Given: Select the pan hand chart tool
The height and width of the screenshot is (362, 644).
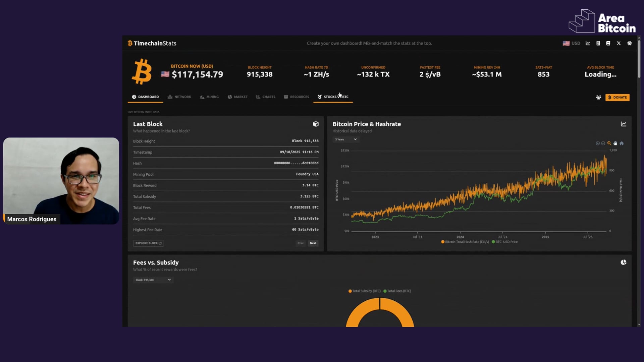Looking at the screenshot, I should click(615, 143).
